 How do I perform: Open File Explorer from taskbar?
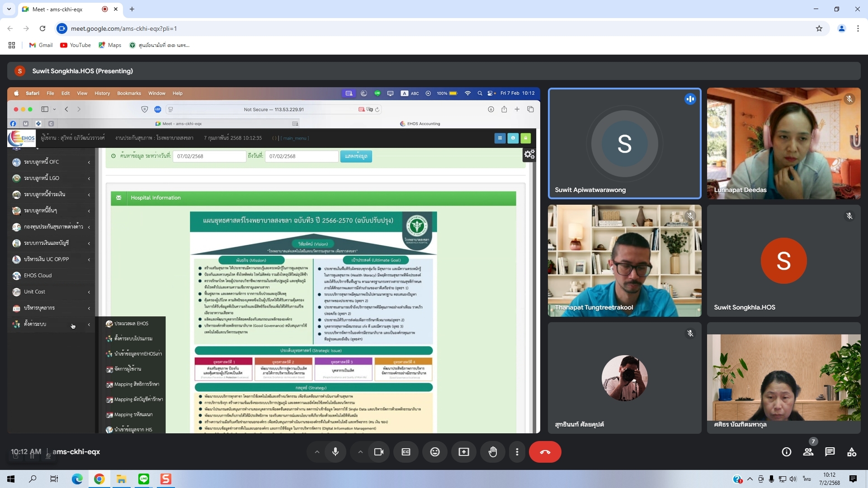(121, 479)
